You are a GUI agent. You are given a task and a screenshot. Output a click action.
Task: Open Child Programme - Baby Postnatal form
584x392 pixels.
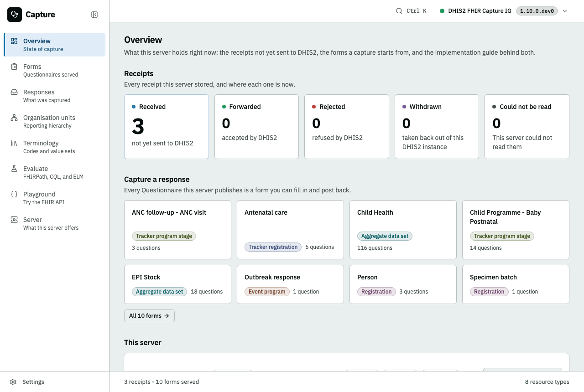tap(516, 230)
